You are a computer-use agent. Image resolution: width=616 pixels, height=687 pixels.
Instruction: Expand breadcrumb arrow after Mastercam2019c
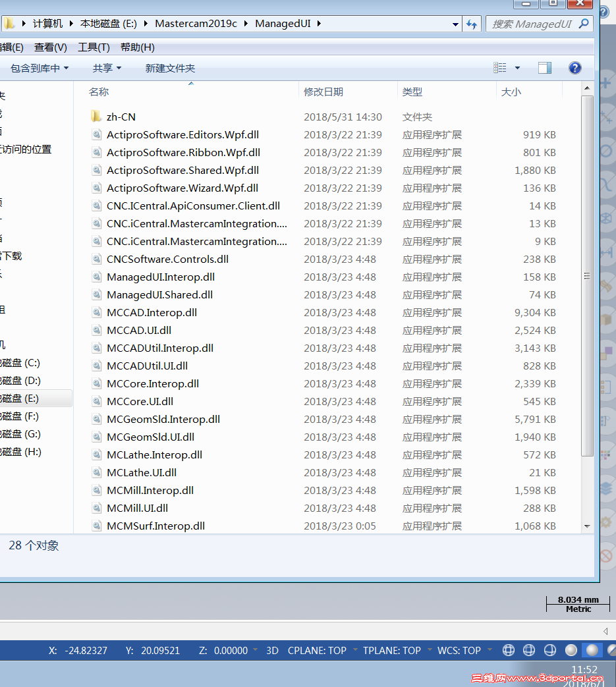pos(246,23)
